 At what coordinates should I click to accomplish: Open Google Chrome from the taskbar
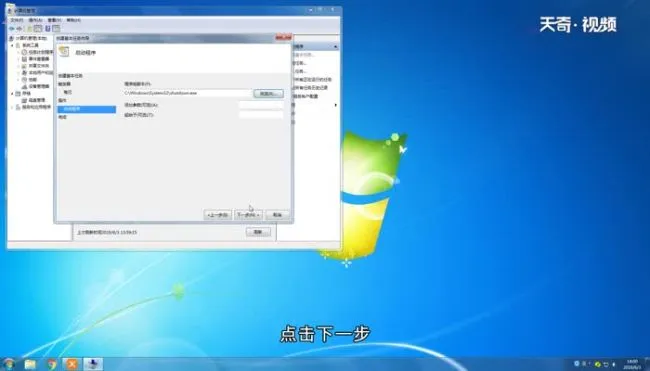point(51,364)
